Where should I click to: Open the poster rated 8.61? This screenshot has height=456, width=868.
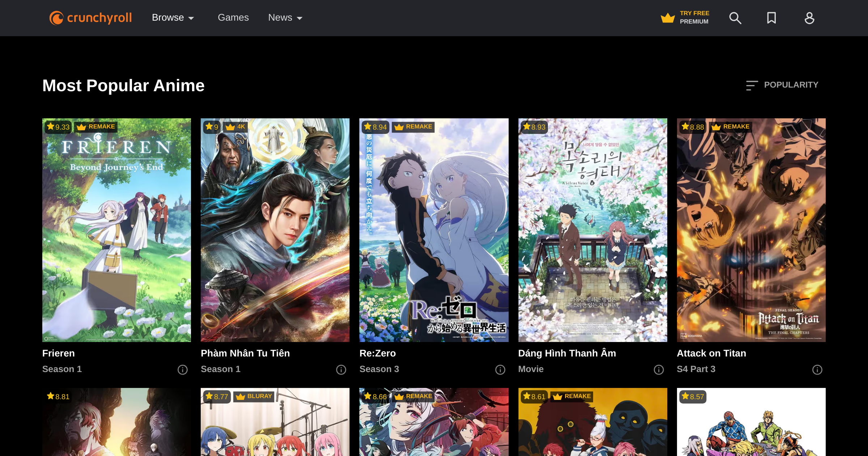[593, 422]
